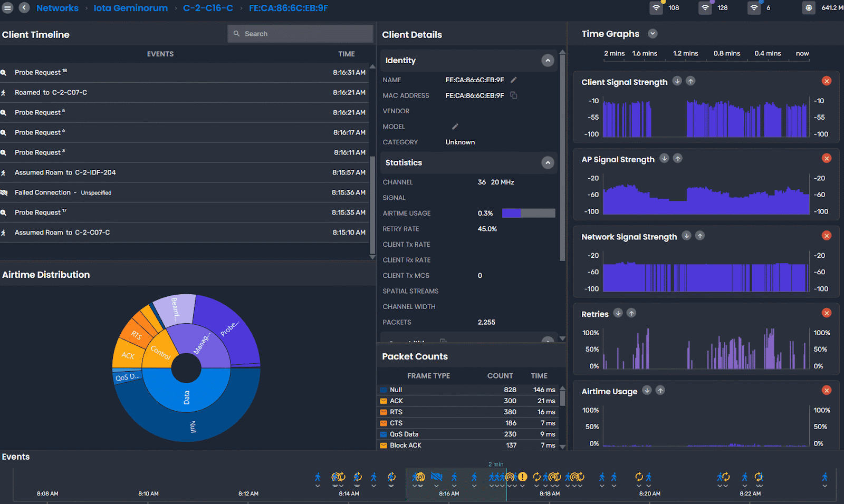Open the FE:CA:86:6C:EB:9F breadcrumb
The height and width of the screenshot is (504, 844).
click(288, 8)
